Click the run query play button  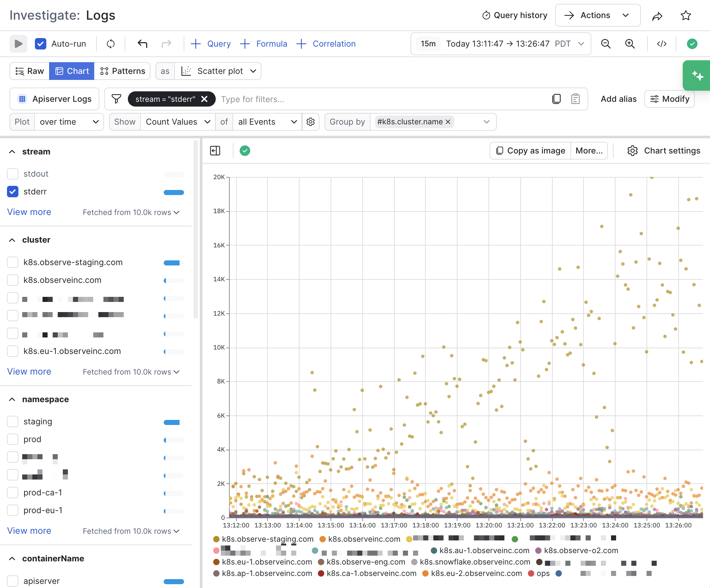18,43
